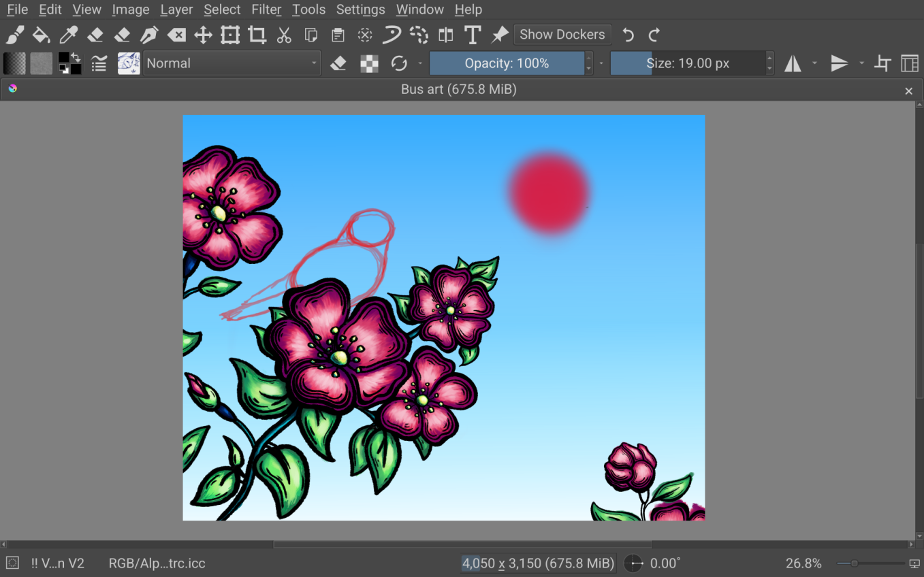Select the Move tool
The height and width of the screenshot is (577, 924).
[203, 35]
